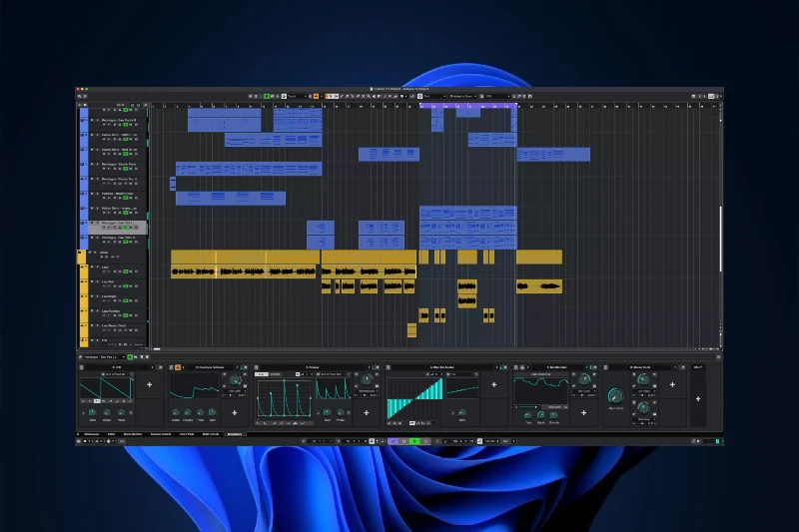Image resolution: width=799 pixels, height=532 pixels.
Task: Click the Shaper curve editor display
Action: pyautogui.click(x=284, y=398)
